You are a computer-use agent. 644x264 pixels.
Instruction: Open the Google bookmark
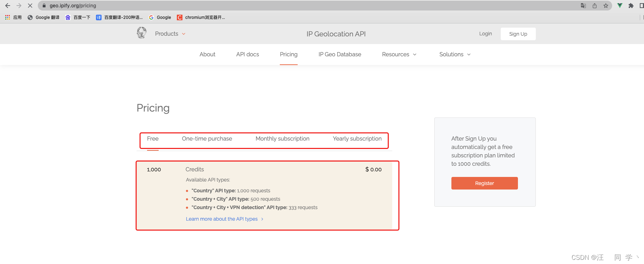160,17
